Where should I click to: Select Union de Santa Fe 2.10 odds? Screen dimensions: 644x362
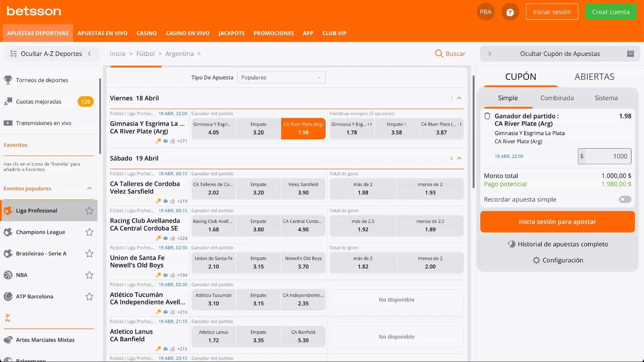pos(213,263)
